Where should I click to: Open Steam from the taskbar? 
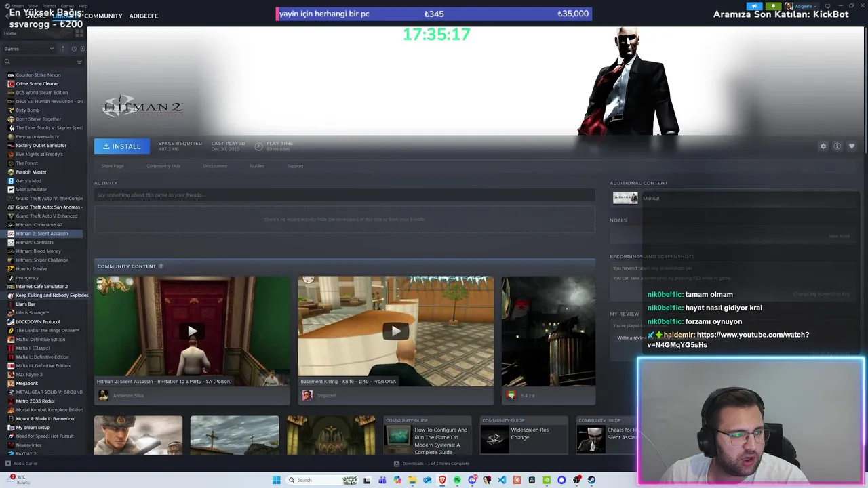click(591, 480)
